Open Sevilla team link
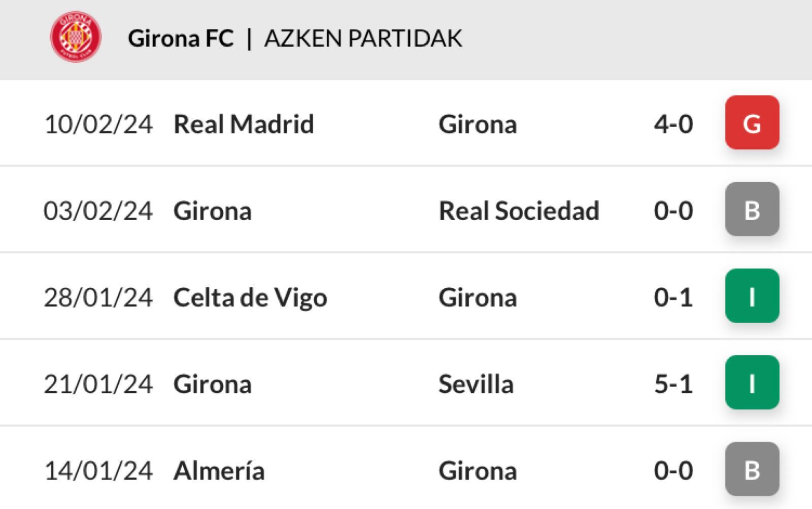 [x=476, y=384]
